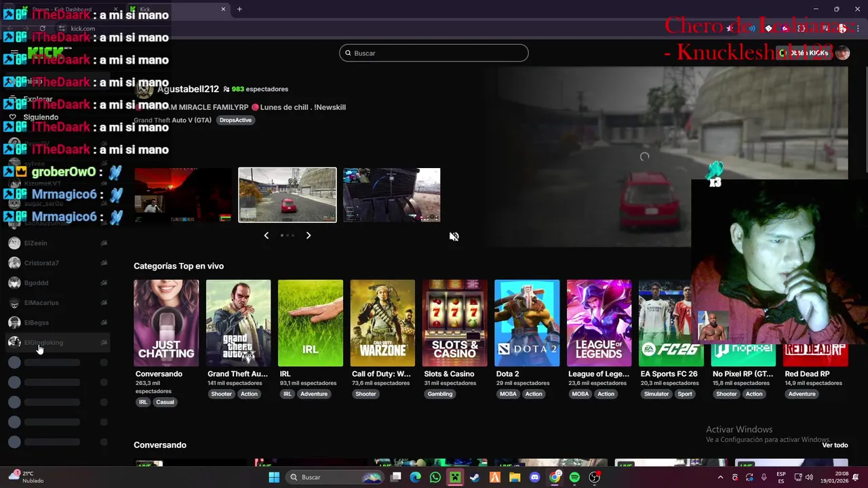Click the Buscar search field on Kick

(x=433, y=53)
